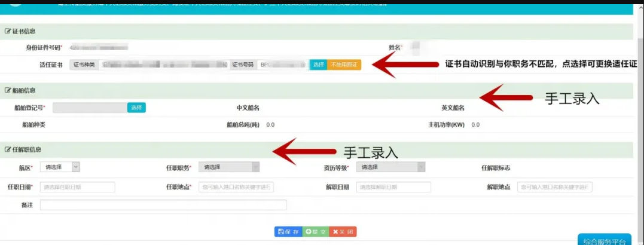Open the 航区 dropdown

[60, 167]
